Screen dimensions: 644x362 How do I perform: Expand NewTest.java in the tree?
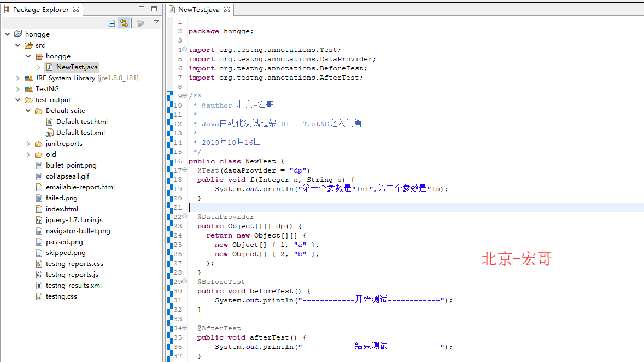pos(39,67)
